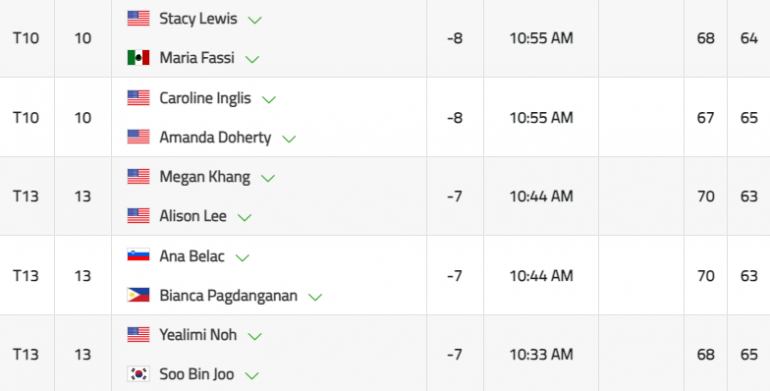Click the US flag beside Megan Khang

click(138, 177)
